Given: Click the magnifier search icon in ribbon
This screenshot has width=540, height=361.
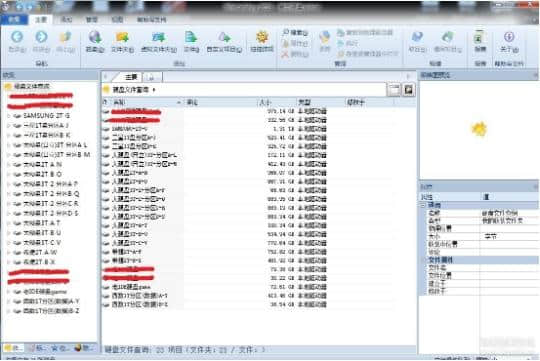Looking at the screenshot, I should click(x=285, y=32).
